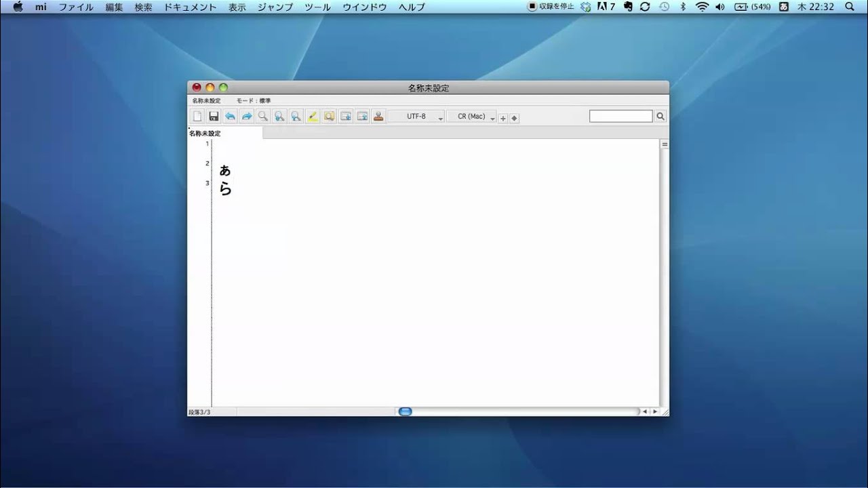Open the Evernote elephant menu bar icon
Screen dimensions: 868x488
628,7
